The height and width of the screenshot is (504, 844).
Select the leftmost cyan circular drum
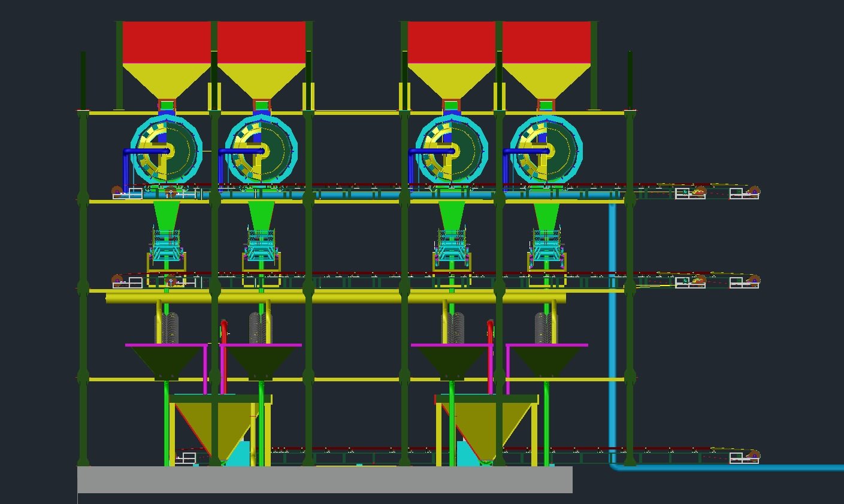click(x=167, y=150)
